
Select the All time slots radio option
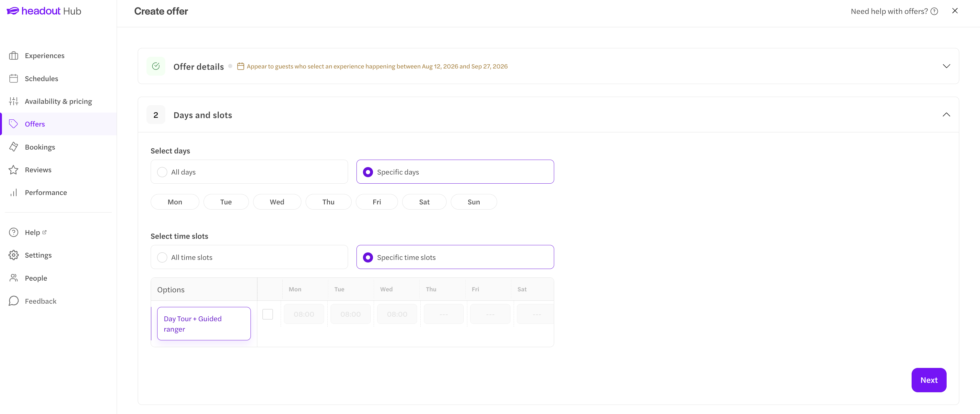pos(249,257)
